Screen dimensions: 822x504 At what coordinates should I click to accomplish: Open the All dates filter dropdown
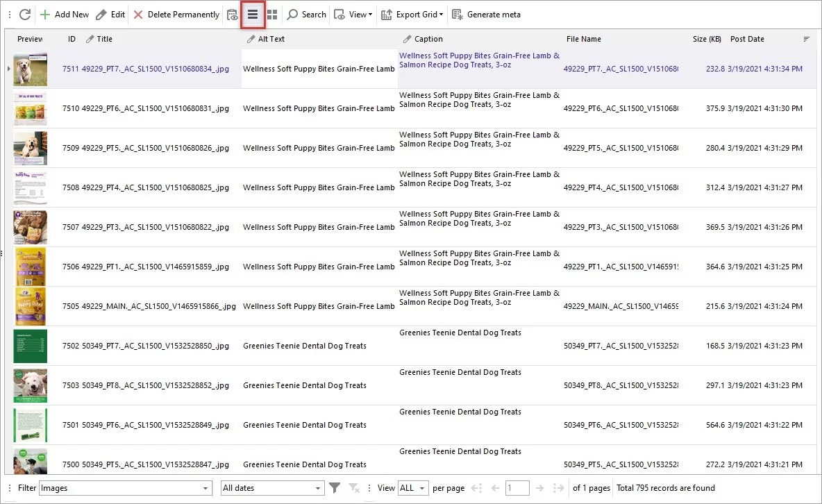coord(272,488)
